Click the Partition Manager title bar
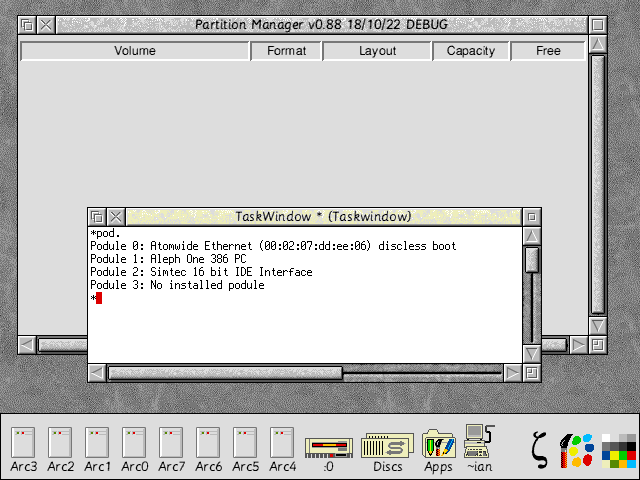This screenshot has height=480, width=640. [x=322, y=25]
